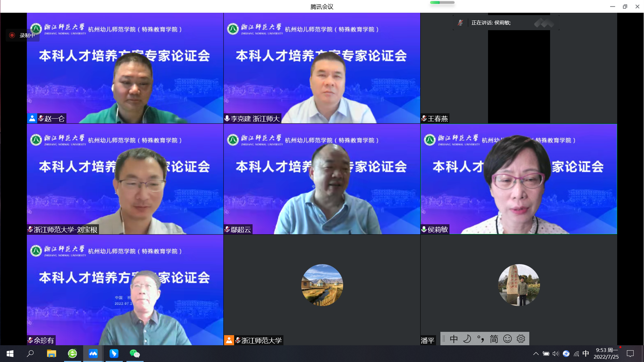Open IME emoji panel
The image size is (644, 362).
tap(507, 339)
